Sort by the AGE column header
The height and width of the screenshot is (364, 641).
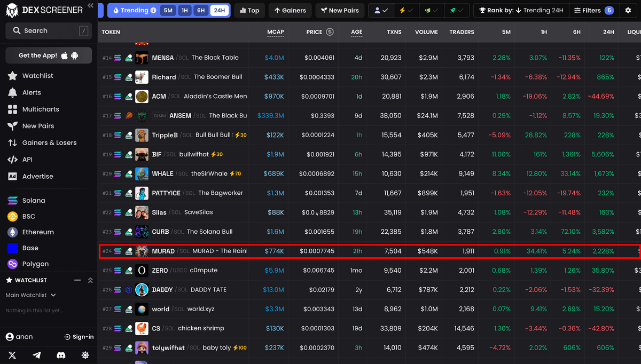coord(357,32)
